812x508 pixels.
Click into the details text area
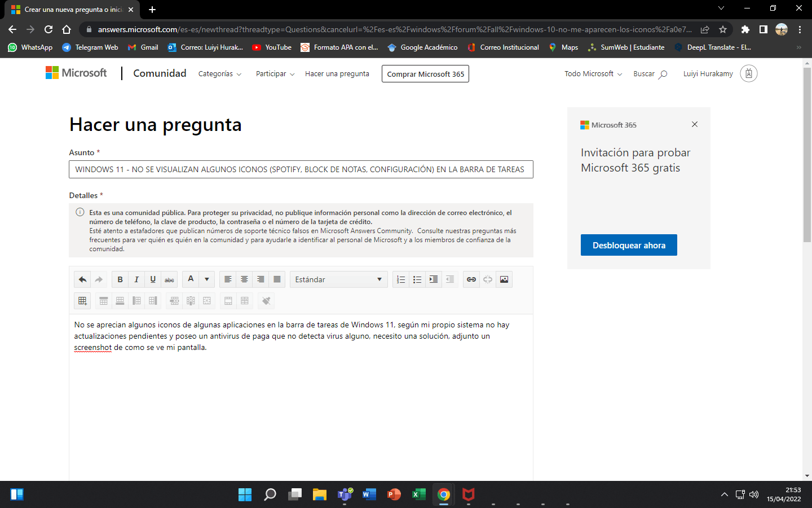click(x=301, y=397)
